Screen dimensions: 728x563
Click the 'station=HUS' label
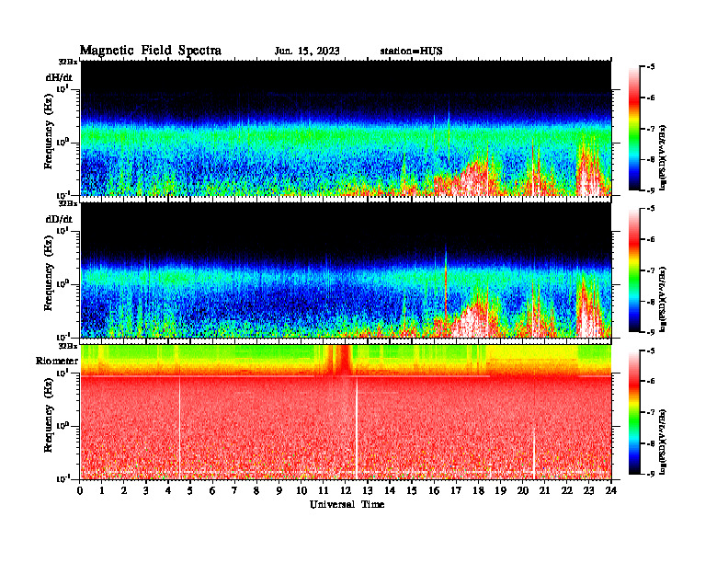coord(411,51)
